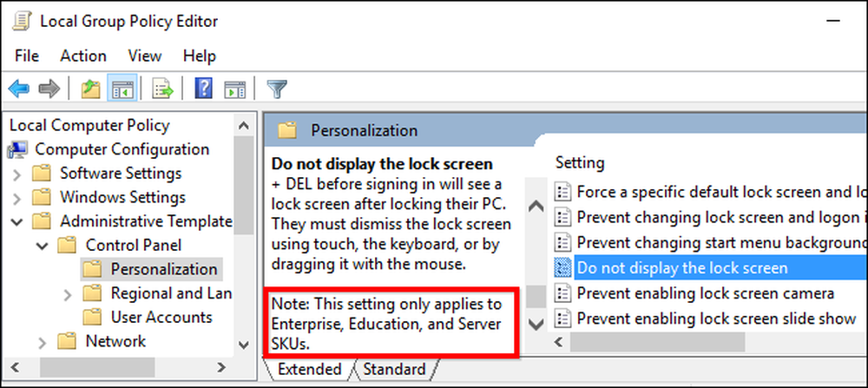868x388 pixels.
Task: Expand the Software Settings tree node
Action: tap(17, 175)
